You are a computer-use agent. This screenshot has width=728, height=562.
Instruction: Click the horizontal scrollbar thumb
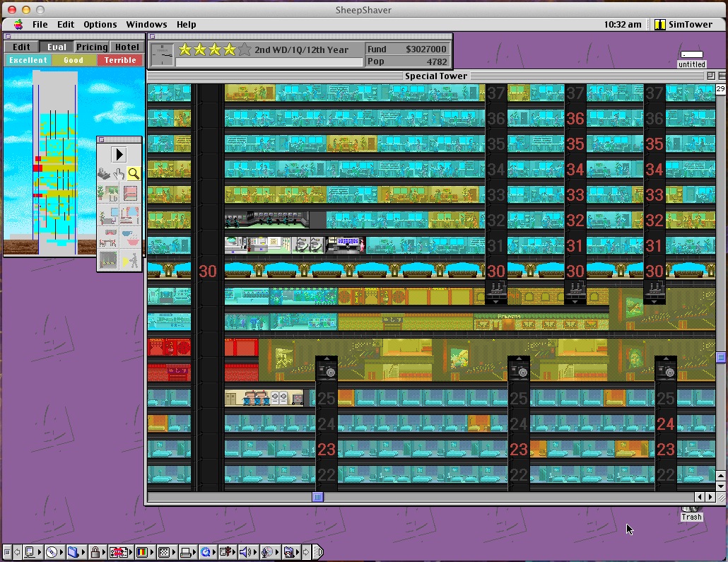(x=317, y=497)
